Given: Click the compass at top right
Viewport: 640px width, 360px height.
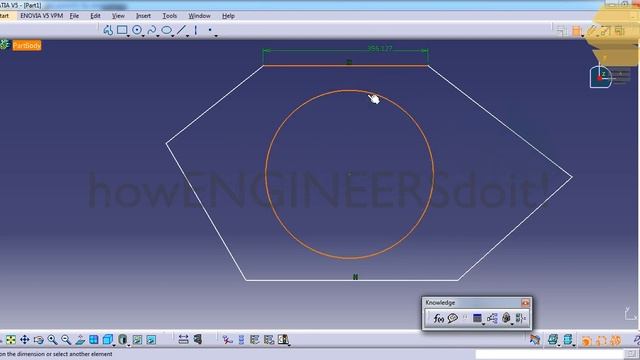Looking at the screenshot, I should (x=600, y=77).
